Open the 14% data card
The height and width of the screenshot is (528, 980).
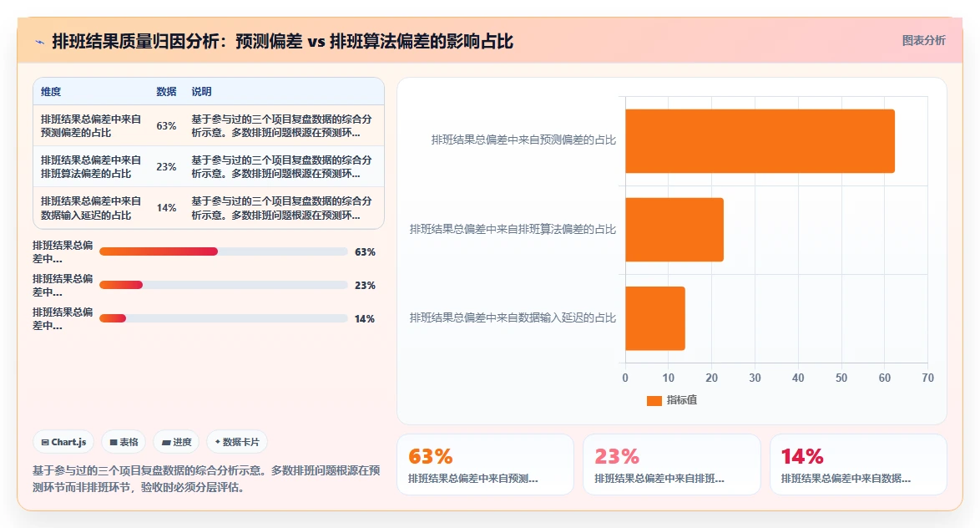pos(858,465)
